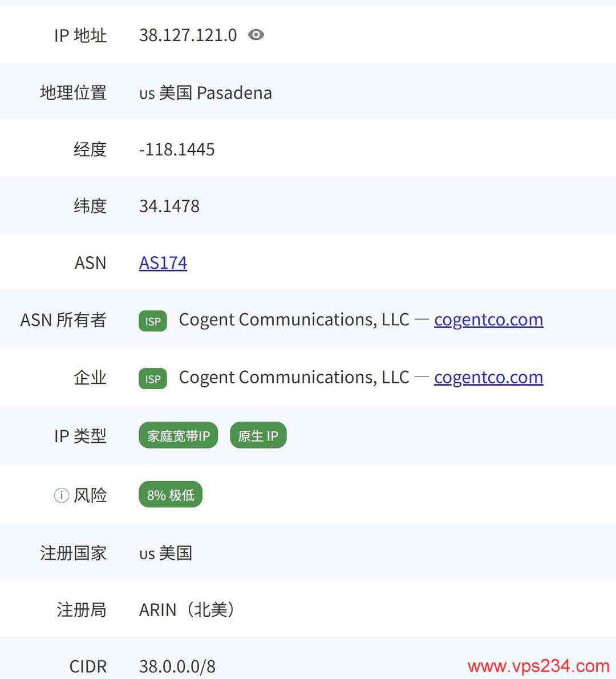
Task: Open cogentco.com link in 企业 row
Action: tap(488, 378)
